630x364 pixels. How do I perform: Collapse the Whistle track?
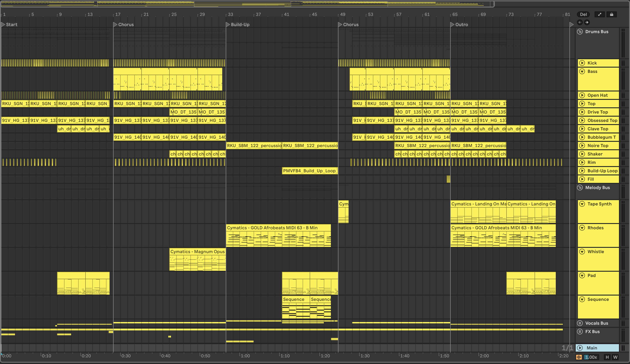coord(582,252)
